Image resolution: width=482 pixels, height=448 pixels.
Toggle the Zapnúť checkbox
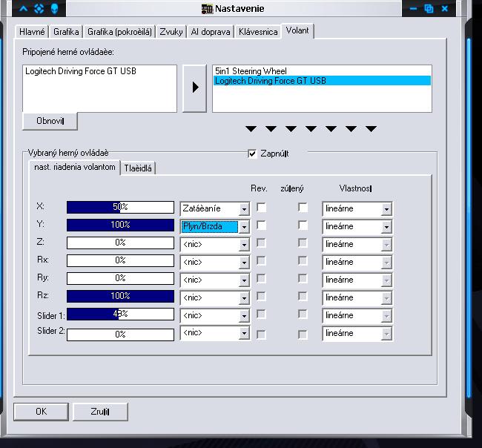coord(252,154)
